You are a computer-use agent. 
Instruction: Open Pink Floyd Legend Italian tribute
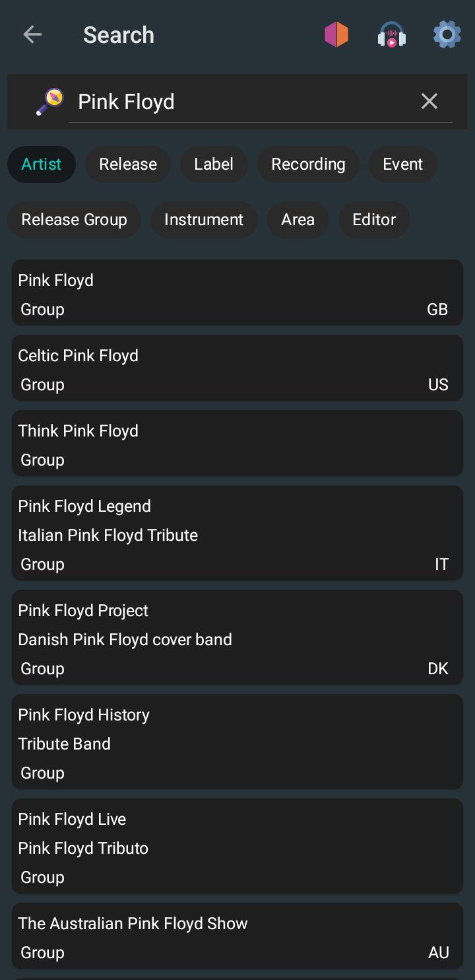(x=237, y=534)
